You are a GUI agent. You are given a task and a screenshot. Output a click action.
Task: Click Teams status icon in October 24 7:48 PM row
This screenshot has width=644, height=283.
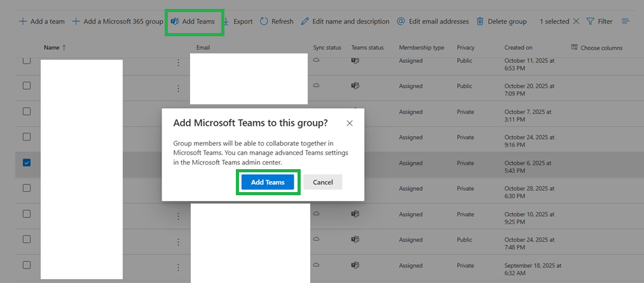tap(355, 240)
